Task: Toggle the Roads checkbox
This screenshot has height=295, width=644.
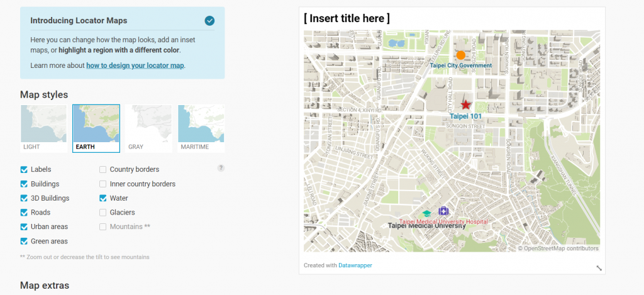Action: [24, 213]
